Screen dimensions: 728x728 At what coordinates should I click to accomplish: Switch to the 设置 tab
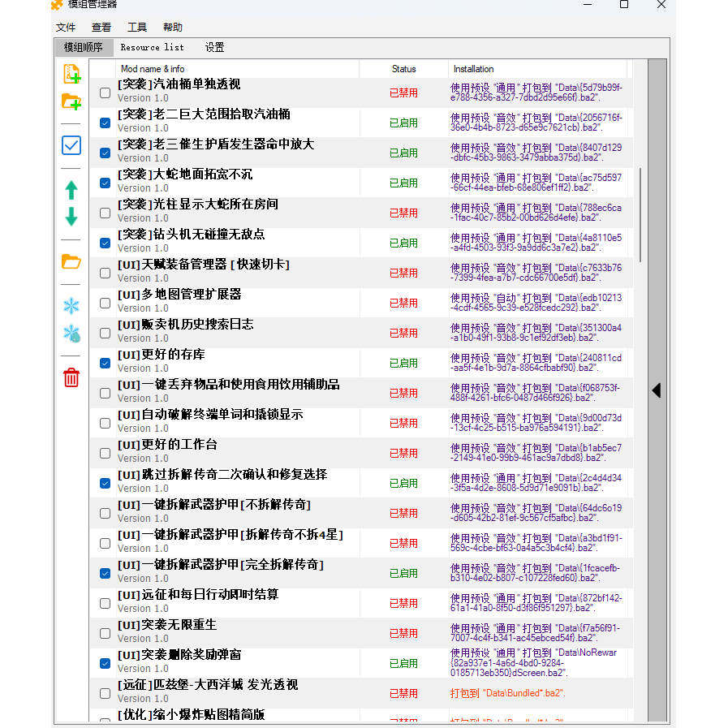[214, 47]
